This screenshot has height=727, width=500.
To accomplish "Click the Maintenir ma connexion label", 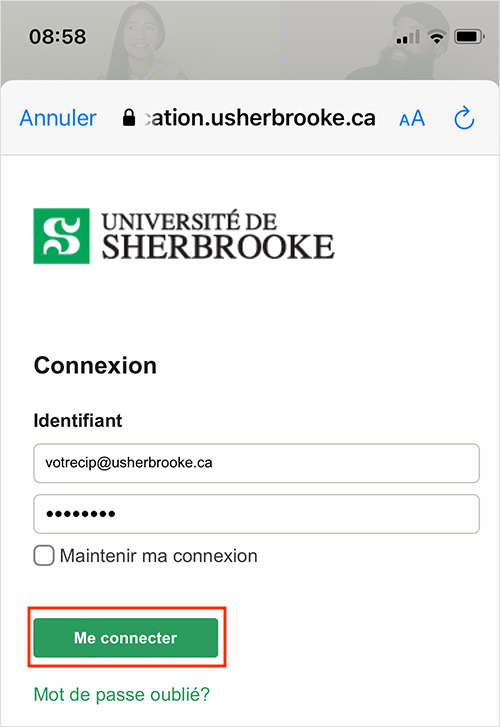I will pyautogui.click(x=159, y=556).
